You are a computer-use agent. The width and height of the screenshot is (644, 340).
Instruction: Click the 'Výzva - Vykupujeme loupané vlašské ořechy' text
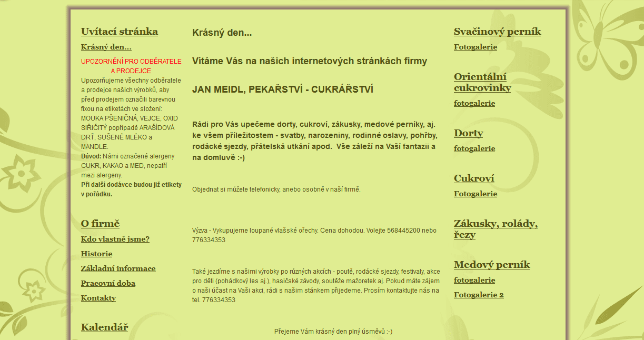click(x=314, y=235)
